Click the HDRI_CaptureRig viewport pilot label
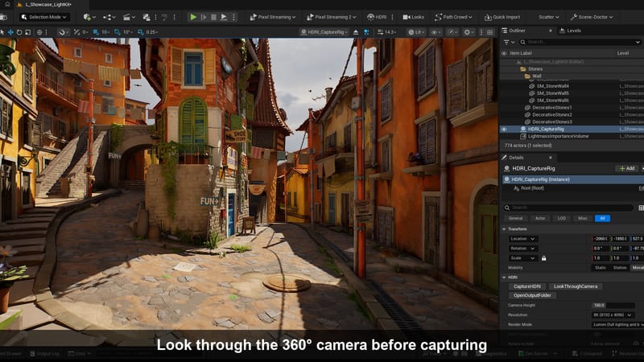 (x=324, y=31)
